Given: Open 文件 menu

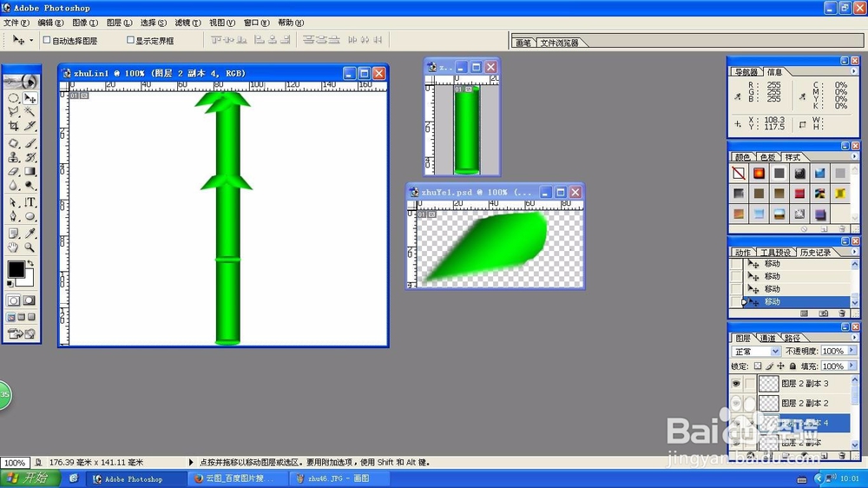Looking at the screenshot, I should click(16, 23).
